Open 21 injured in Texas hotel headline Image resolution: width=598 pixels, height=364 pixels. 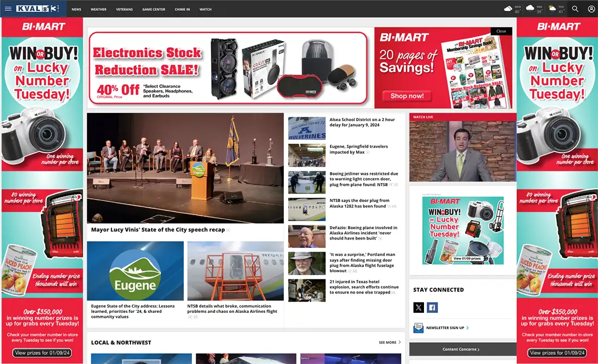tap(364, 287)
